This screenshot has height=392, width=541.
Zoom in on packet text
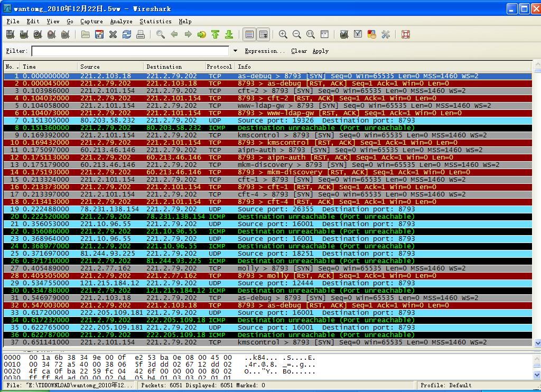point(283,34)
